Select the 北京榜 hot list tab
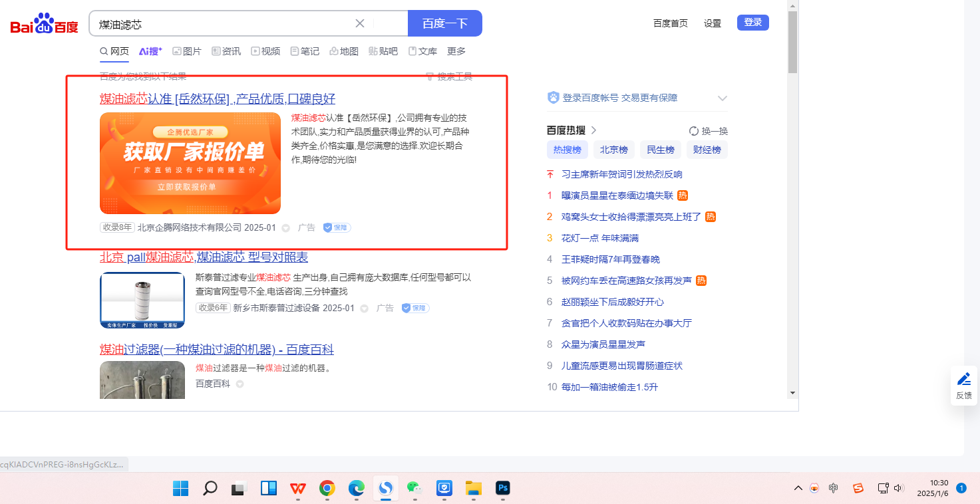 (x=613, y=150)
